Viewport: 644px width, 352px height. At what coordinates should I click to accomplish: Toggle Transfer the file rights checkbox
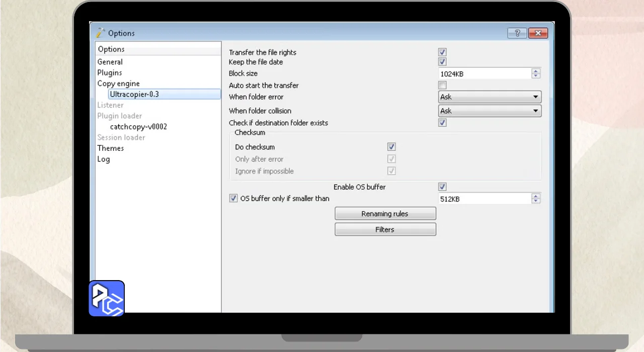click(x=442, y=52)
